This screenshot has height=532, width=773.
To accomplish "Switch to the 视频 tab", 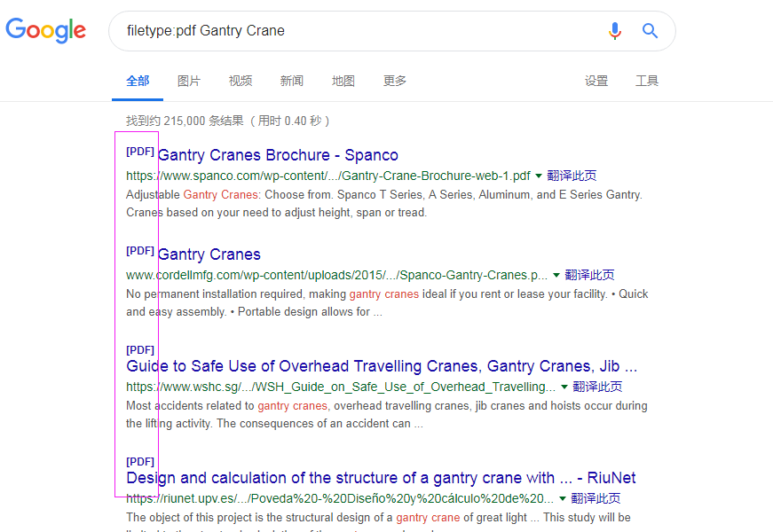I will tap(241, 81).
